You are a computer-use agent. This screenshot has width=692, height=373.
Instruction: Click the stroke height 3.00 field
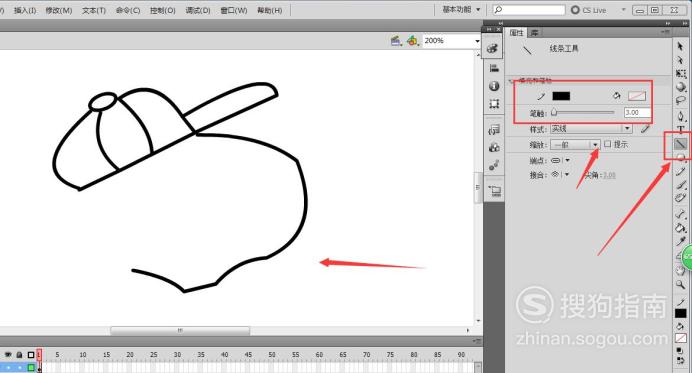(x=637, y=113)
